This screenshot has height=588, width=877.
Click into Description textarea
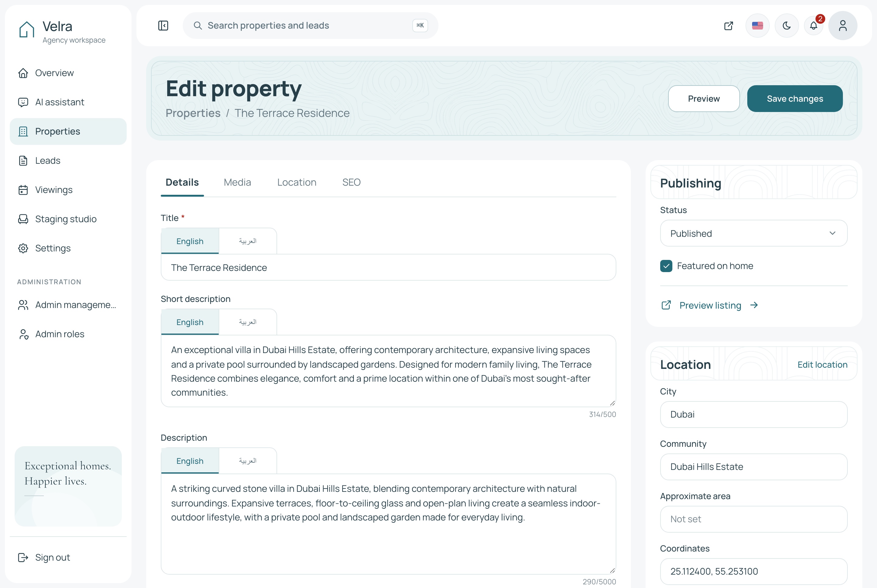388,524
